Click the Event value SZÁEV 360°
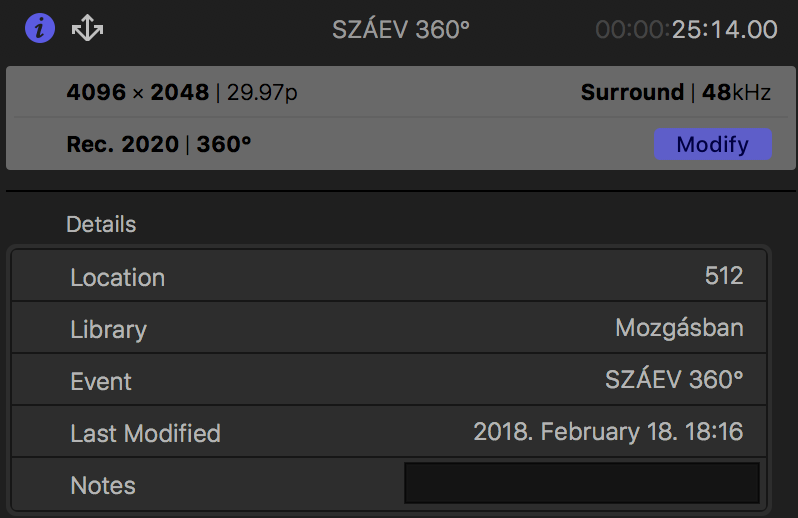Viewport: 798px width, 518px height. click(x=674, y=380)
